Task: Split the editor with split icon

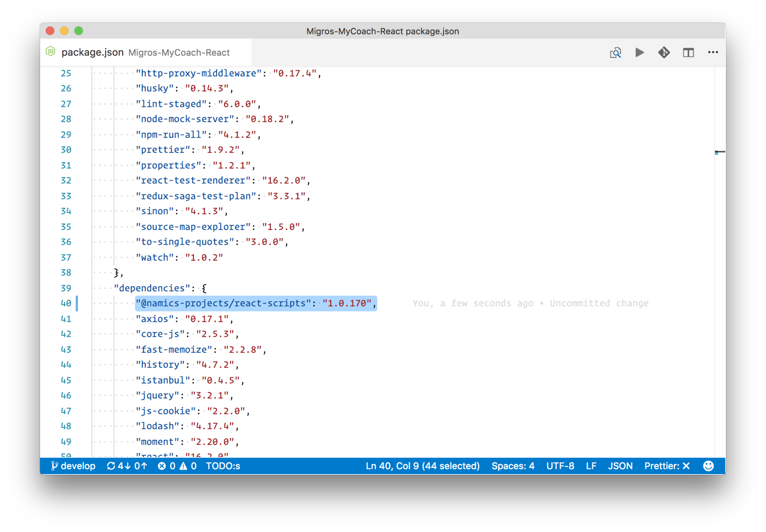Action: (x=688, y=52)
